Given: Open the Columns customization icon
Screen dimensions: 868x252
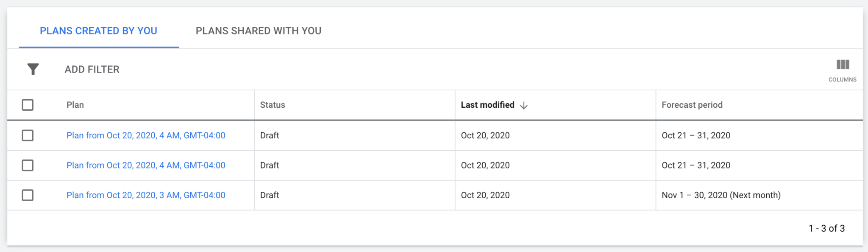Looking at the screenshot, I should coord(843,68).
